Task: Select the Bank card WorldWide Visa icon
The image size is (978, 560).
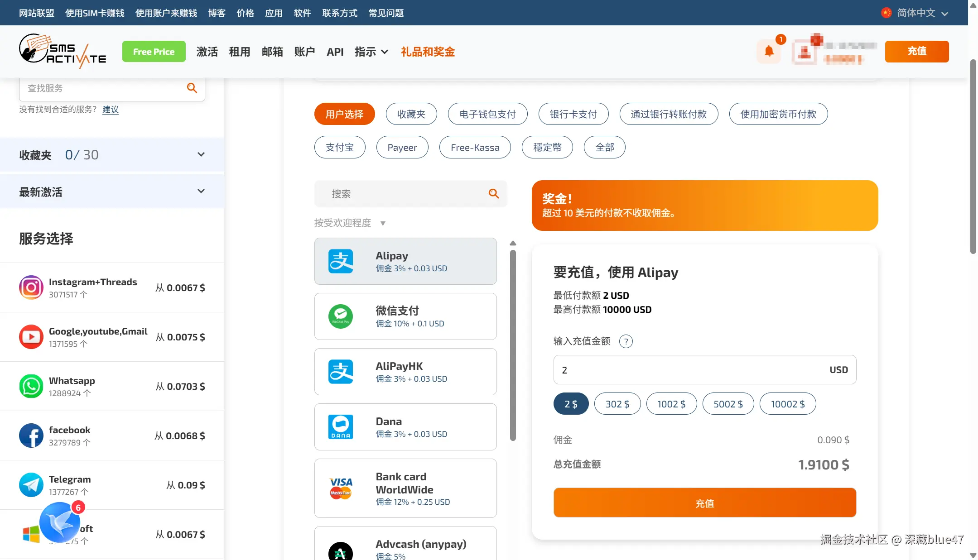Action: point(341,488)
